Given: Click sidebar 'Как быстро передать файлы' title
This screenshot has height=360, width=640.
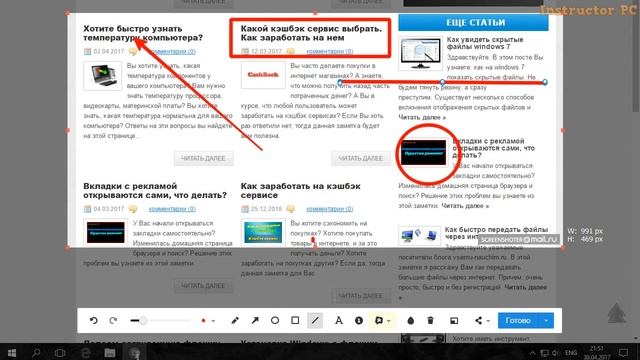Looking at the screenshot, I should coord(496,233).
